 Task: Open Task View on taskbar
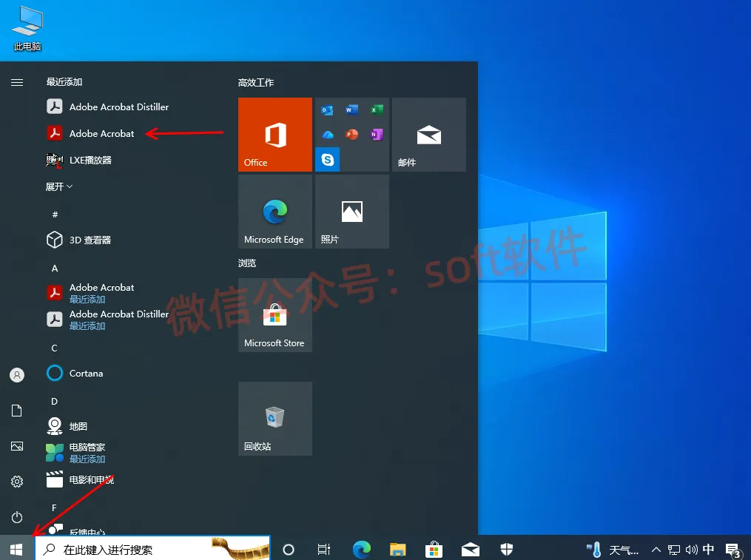[324, 550]
